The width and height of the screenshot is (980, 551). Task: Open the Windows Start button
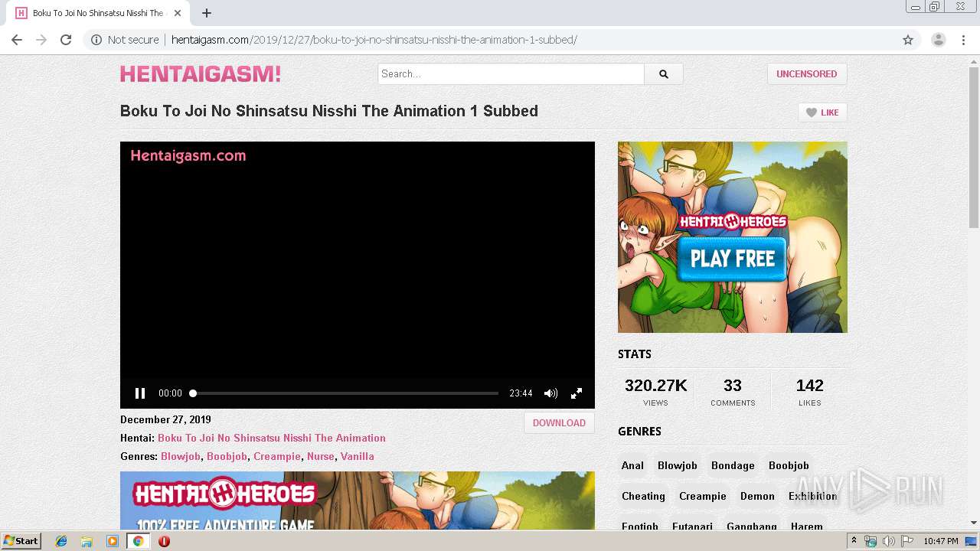(x=21, y=541)
